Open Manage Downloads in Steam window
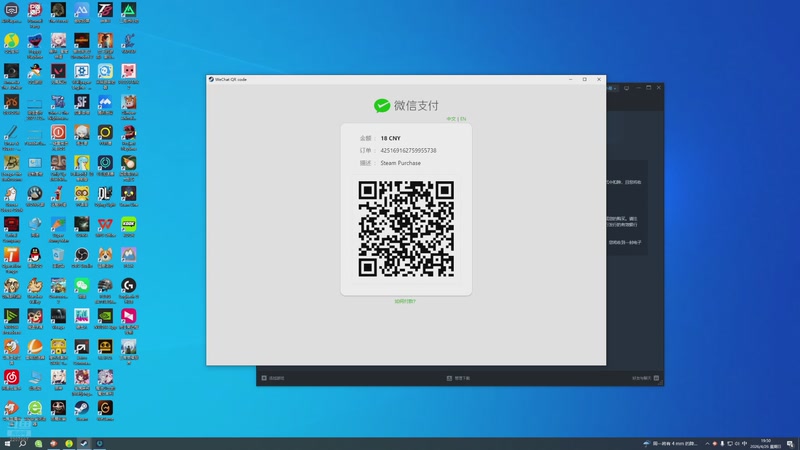800x450 pixels. 458,378
